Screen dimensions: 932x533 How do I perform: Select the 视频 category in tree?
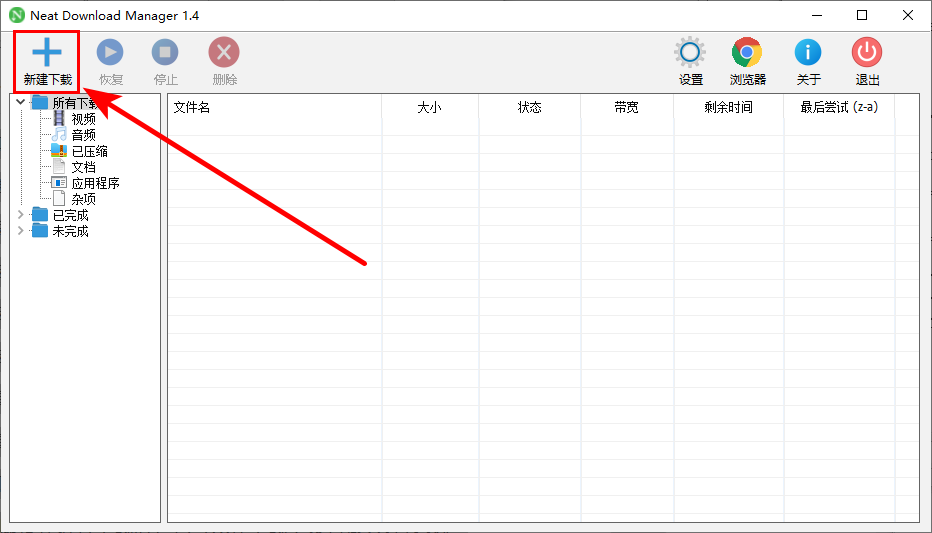coord(83,119)
